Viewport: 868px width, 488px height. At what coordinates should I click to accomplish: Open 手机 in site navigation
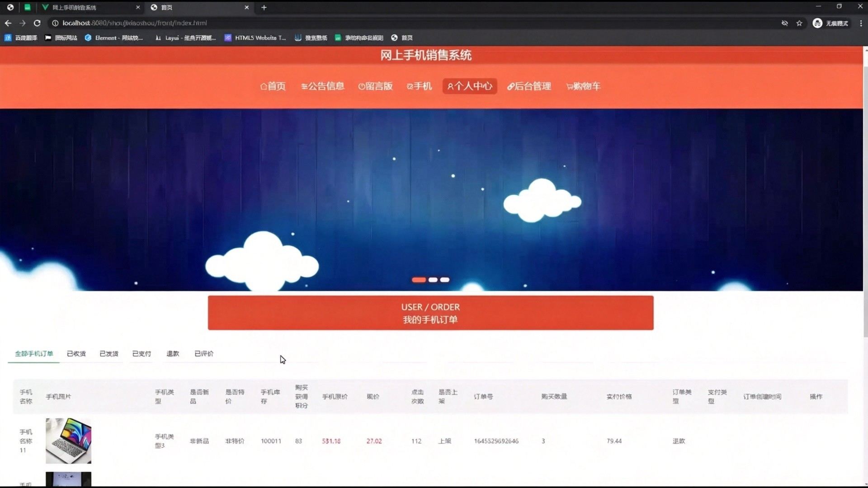pos(419,86)
